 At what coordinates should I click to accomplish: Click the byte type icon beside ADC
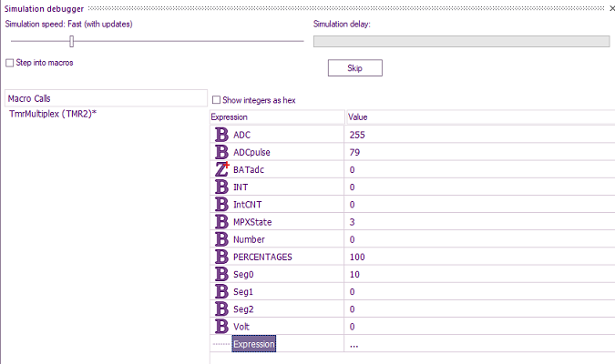coord(221,135)
